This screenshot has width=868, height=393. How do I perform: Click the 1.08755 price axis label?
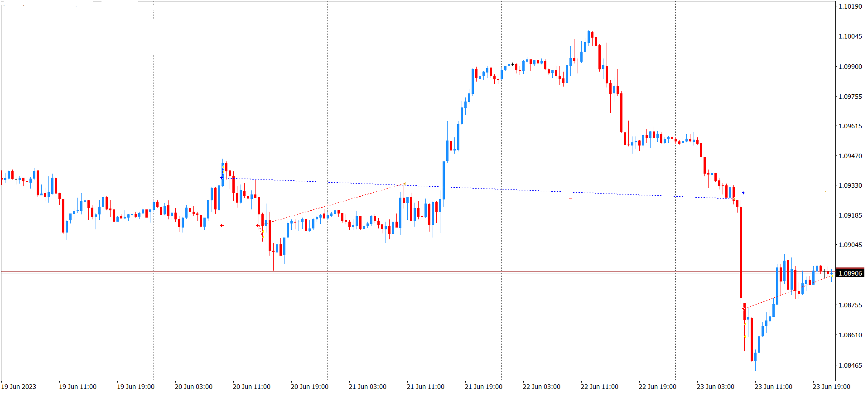850,305
